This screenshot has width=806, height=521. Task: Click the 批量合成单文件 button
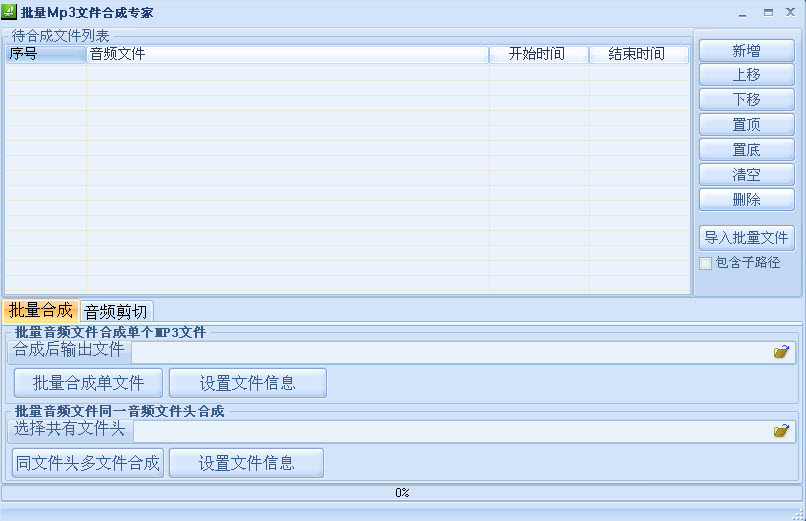[88, 383]
